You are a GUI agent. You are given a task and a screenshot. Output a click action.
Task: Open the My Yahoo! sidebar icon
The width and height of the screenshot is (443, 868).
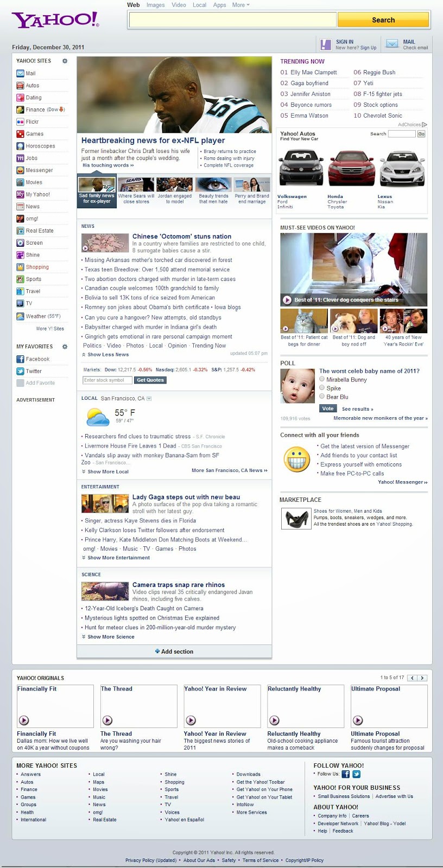click(20, 194)
